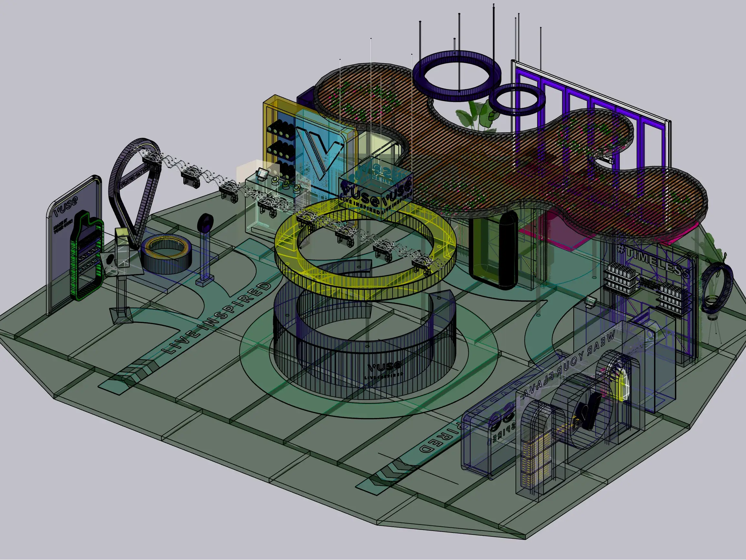
Task: Select the black disc sign on the pole
Action: click(205, 222)
